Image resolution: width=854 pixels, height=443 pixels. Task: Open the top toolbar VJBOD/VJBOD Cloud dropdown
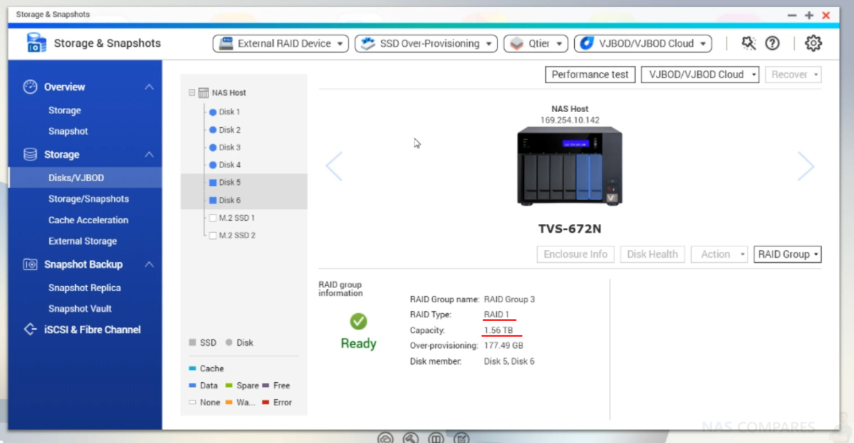tap(643, 44)
